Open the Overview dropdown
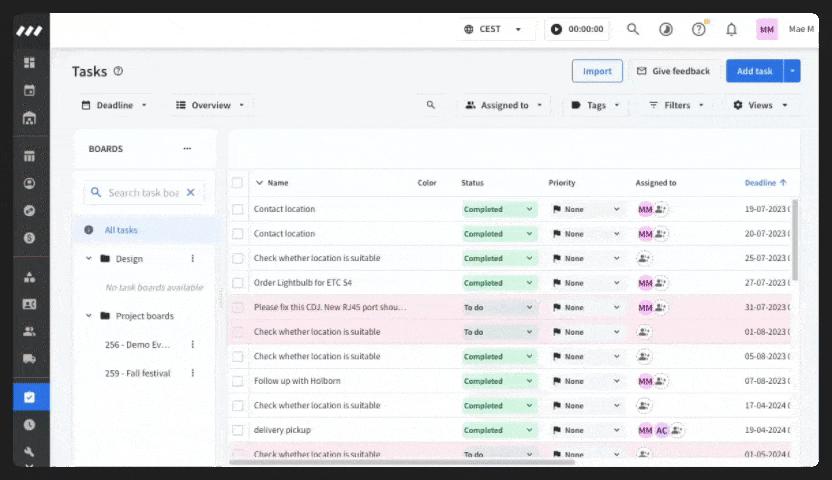The height and width of the screenshot is (480, 832). pos(210,105)
